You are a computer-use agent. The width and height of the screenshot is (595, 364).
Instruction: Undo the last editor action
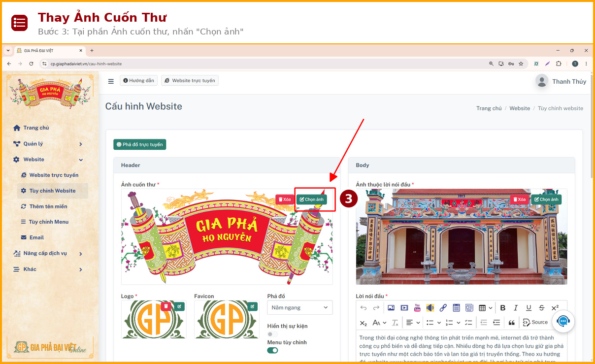[x=364, y=308]
